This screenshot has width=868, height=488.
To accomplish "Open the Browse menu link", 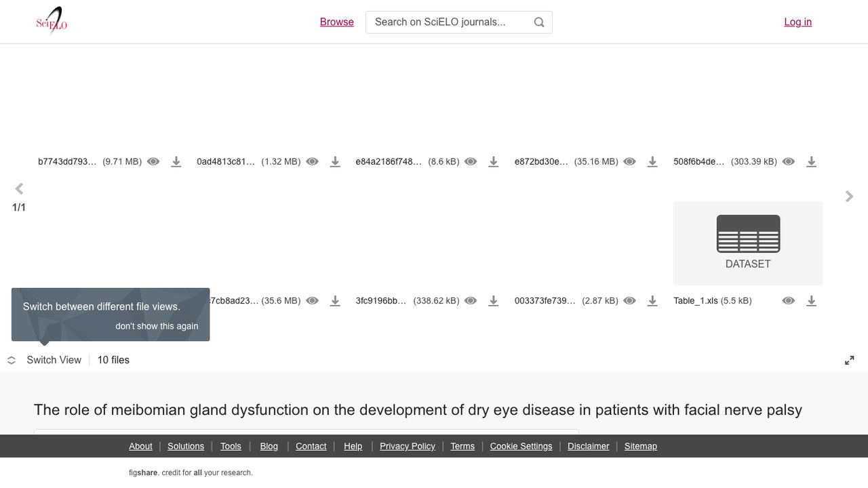I will click(337, 22).
